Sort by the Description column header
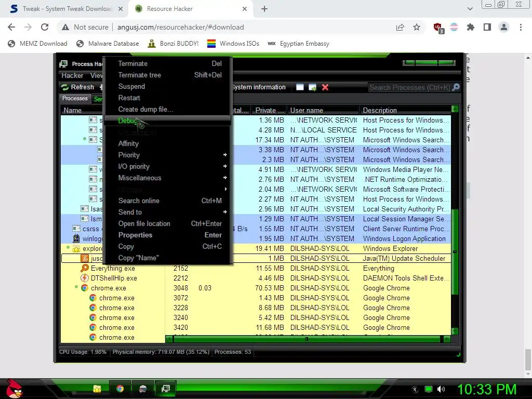This screenshot has height=399, width=532. click(x=406, y=110)
